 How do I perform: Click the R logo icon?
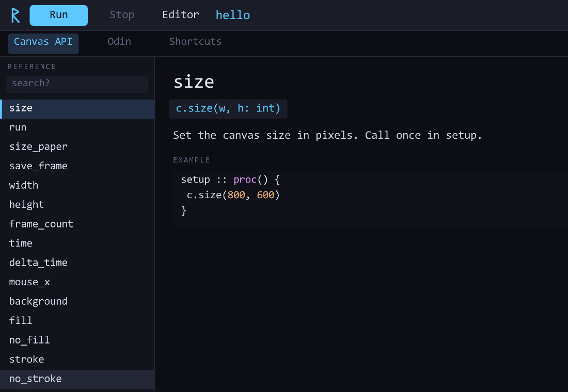point(15,15)
